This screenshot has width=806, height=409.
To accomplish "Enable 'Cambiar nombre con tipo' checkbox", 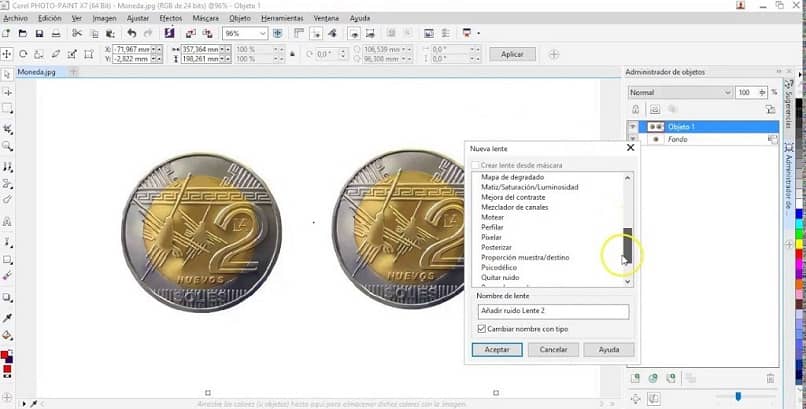I will point(481,329).
